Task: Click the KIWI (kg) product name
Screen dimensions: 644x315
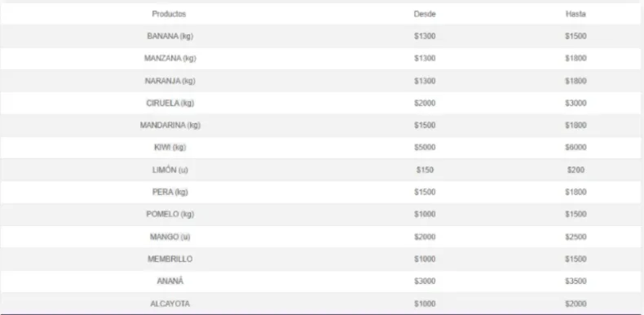Action: pyautogui.click(x=170, y=147)
